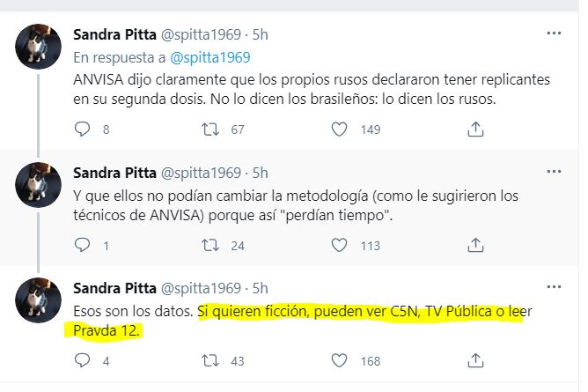Viewport: 588px width, 392px height.
Task: Open the third tweet's 5h timestamp
Action: [x=260, y=289]
